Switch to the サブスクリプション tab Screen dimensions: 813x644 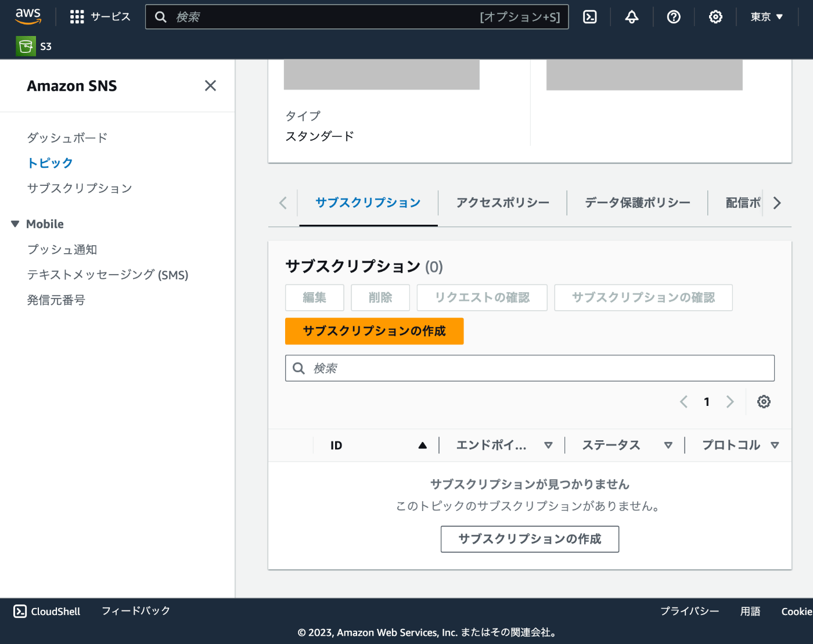(368, 203)
